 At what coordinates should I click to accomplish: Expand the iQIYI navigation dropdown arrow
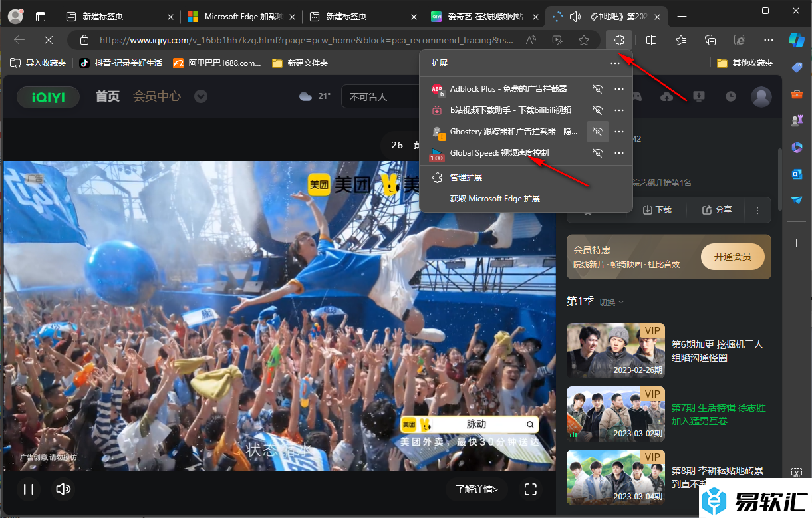pyautogui.click(x=200, y=96)
